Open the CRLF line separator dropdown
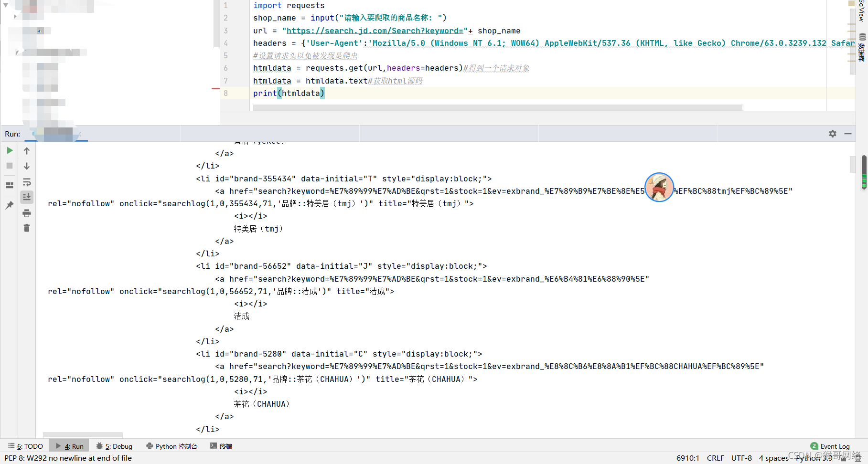The height and width of the screenshot is (464, 868). tap(715, 458)
